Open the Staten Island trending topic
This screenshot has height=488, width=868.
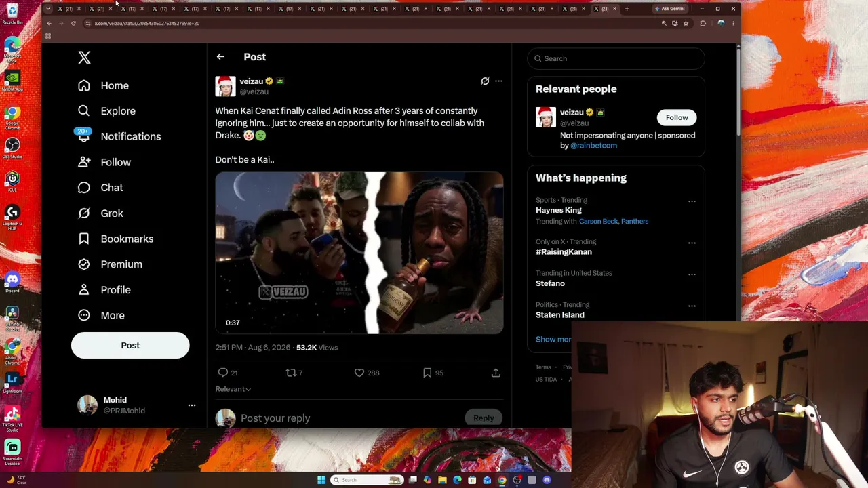coord(560,315)
